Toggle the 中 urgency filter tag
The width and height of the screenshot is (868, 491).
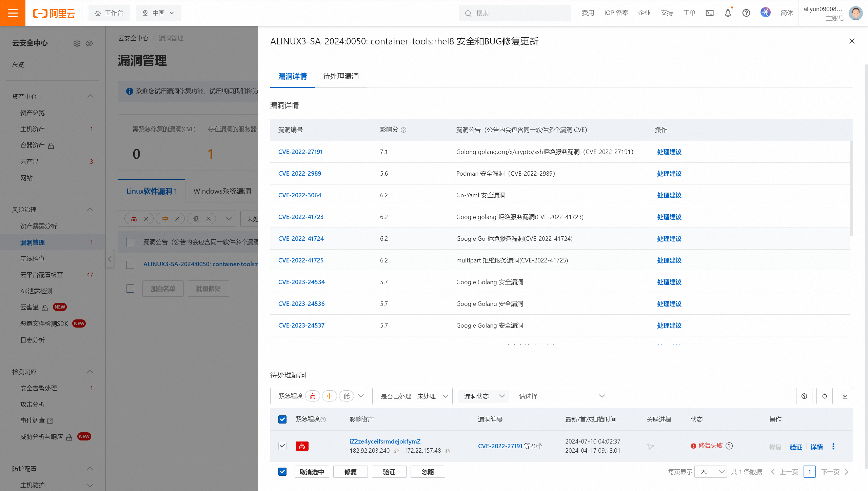(x=330, y=396)
